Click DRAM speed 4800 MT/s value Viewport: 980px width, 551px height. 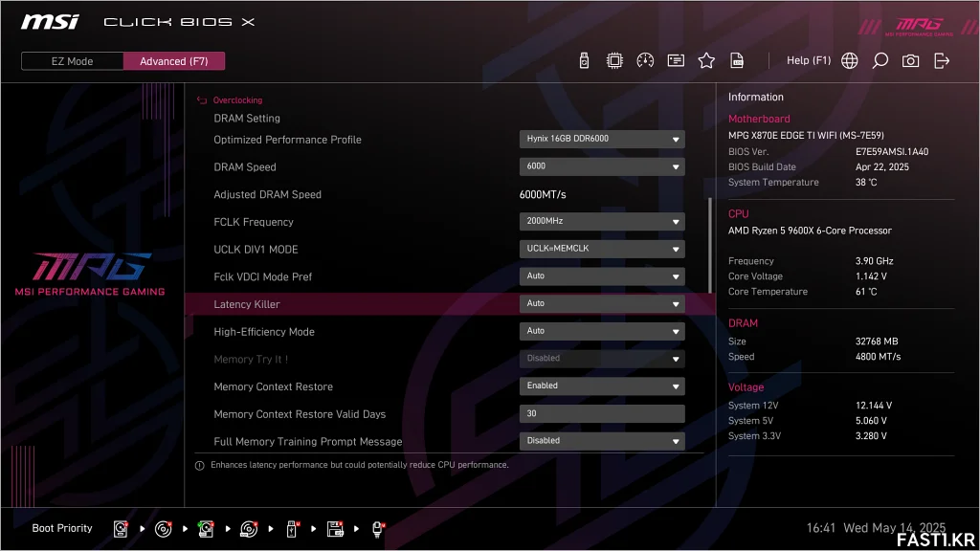[x=879, y=357]
